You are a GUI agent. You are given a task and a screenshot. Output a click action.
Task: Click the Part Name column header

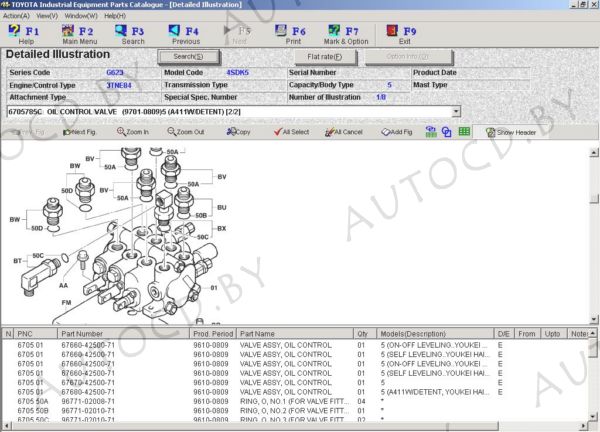295,334
